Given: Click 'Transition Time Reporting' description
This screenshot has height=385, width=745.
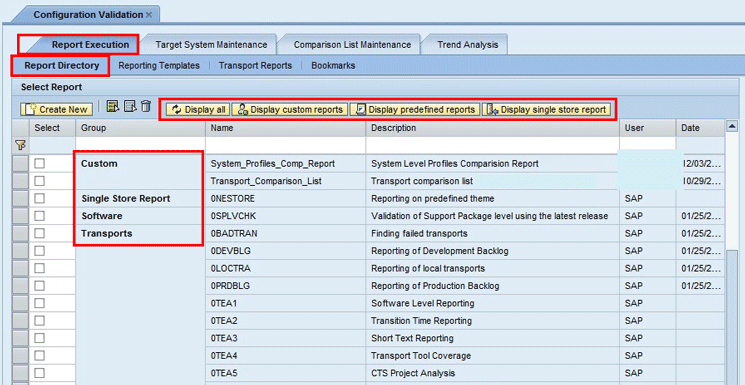Looking at the screenshot, I should point(421,321).
